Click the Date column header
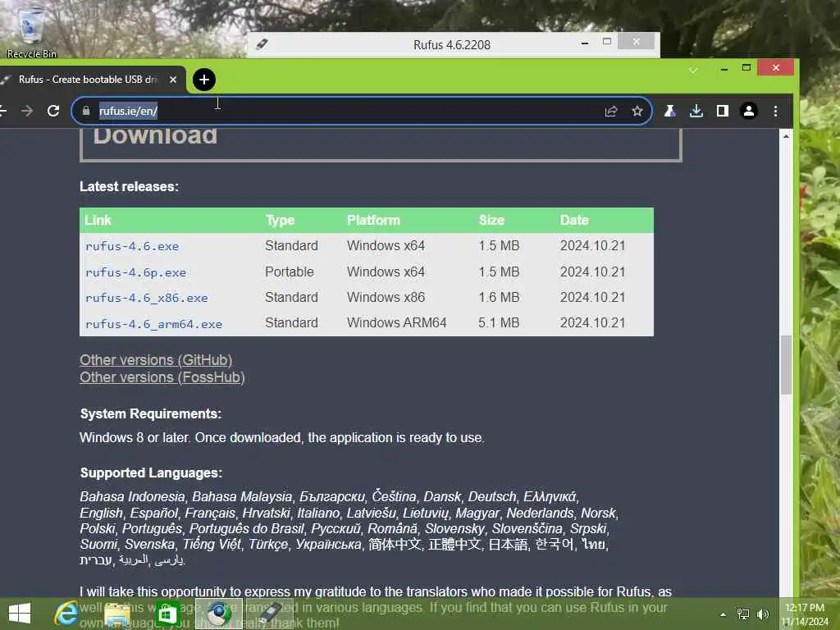 [x=573, y=220]
